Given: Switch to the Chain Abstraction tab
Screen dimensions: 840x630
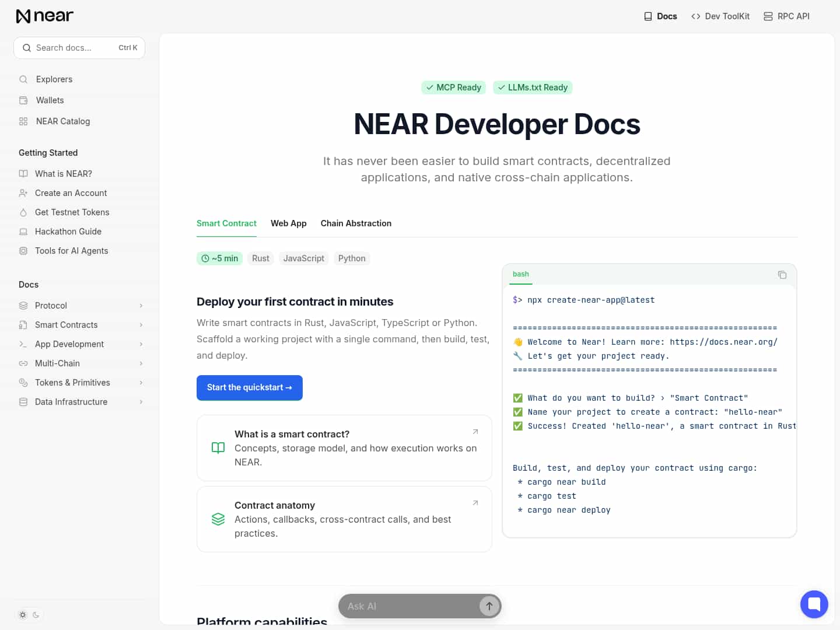Looking at the screenshot, I should 356,223.
